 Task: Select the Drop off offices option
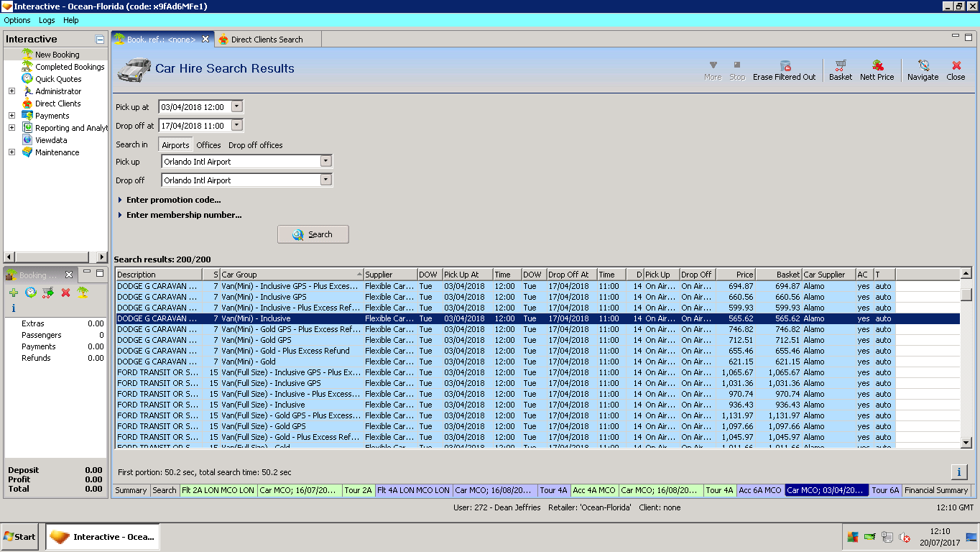[x=255, y=145]
